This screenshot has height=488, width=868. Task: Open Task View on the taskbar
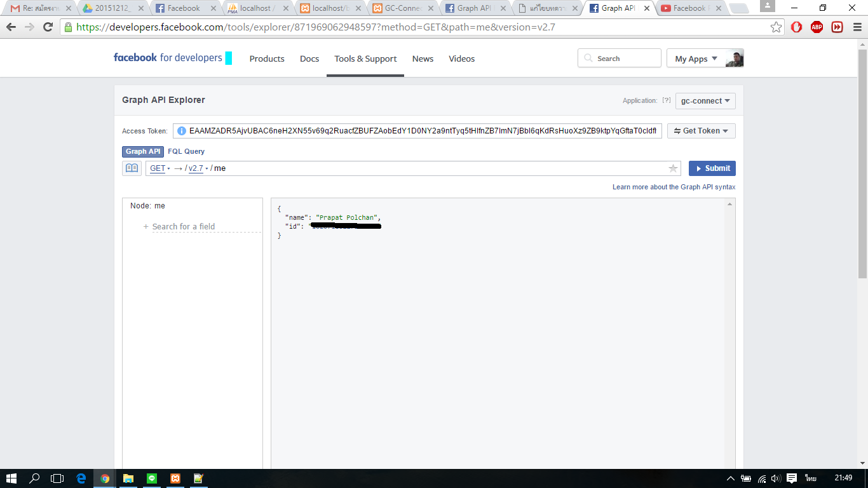(x=58, y=478)
